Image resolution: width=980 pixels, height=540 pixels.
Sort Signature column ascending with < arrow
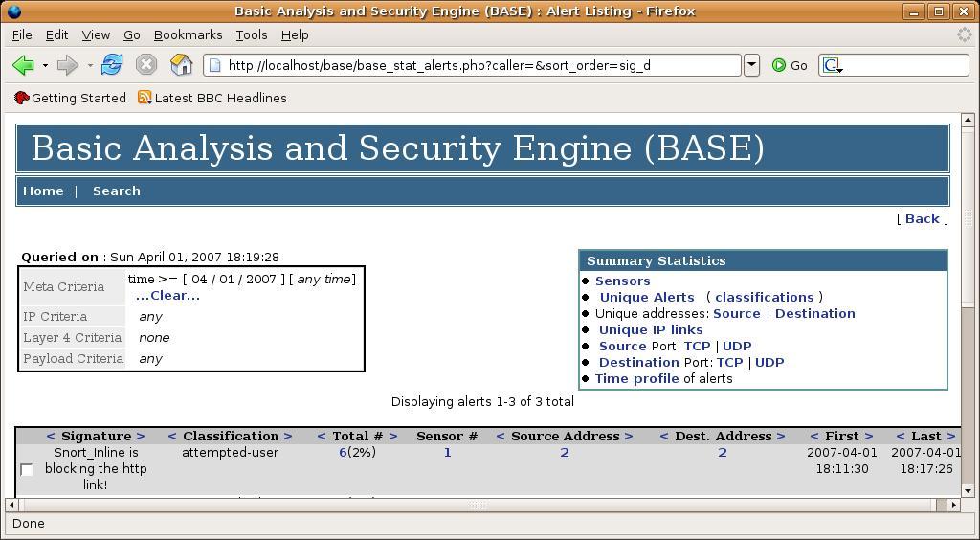tap(51, 437)
